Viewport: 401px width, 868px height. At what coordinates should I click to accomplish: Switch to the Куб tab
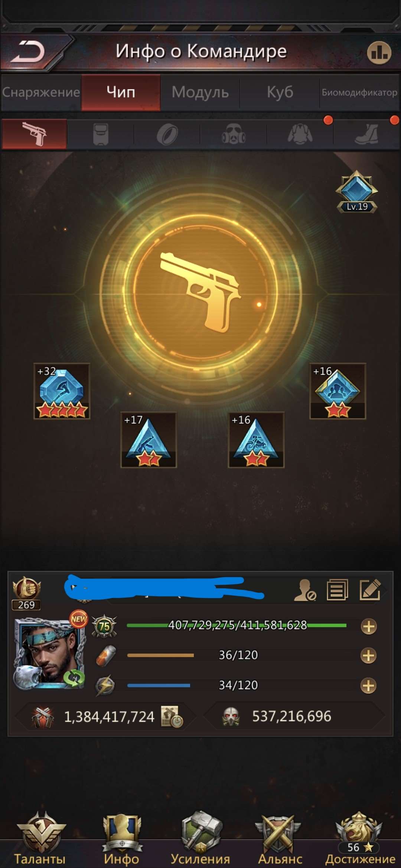(x=280, y=92)
